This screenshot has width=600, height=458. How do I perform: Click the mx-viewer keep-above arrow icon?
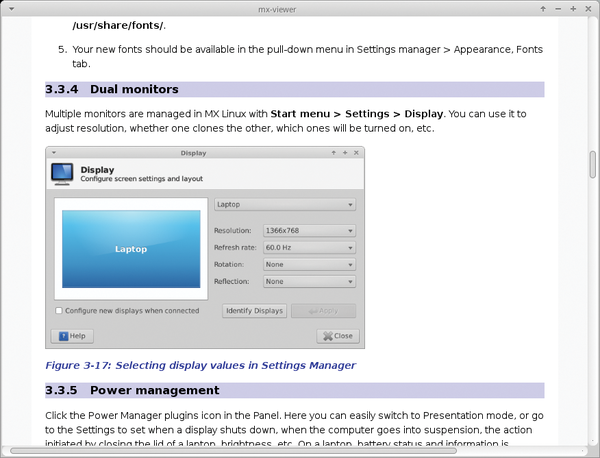tap(543, 9)
